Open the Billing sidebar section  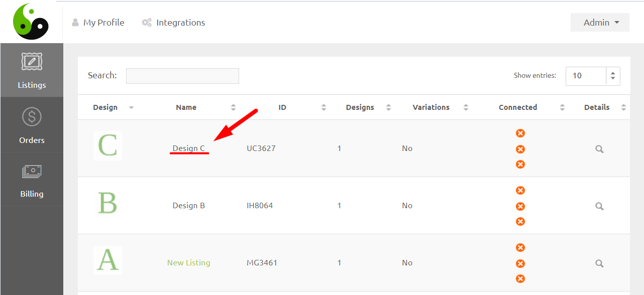tap(32, 180)
